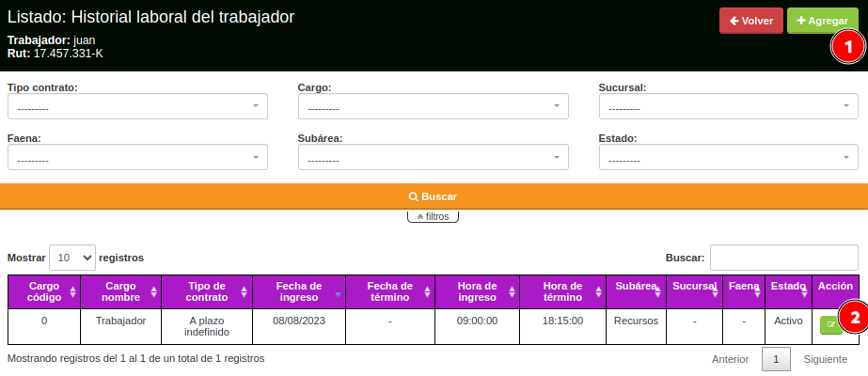Sort by Estado column header
This screenshot has height=376, width=868.
pos(789,292)
